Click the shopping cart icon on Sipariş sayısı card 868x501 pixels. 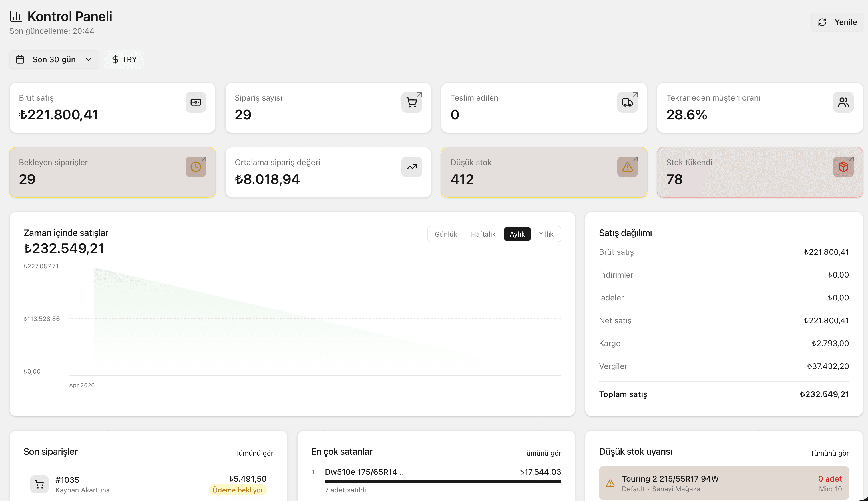coord(411,102)
